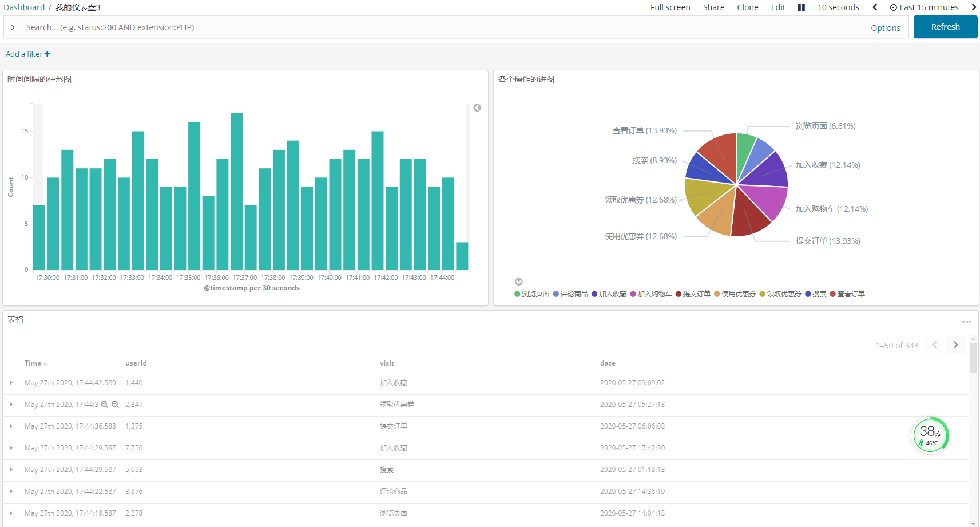This screenshot has width=980, height=527.
Task: Click the 查看订单 (13.93%) pie label
Action: point(644,130)
